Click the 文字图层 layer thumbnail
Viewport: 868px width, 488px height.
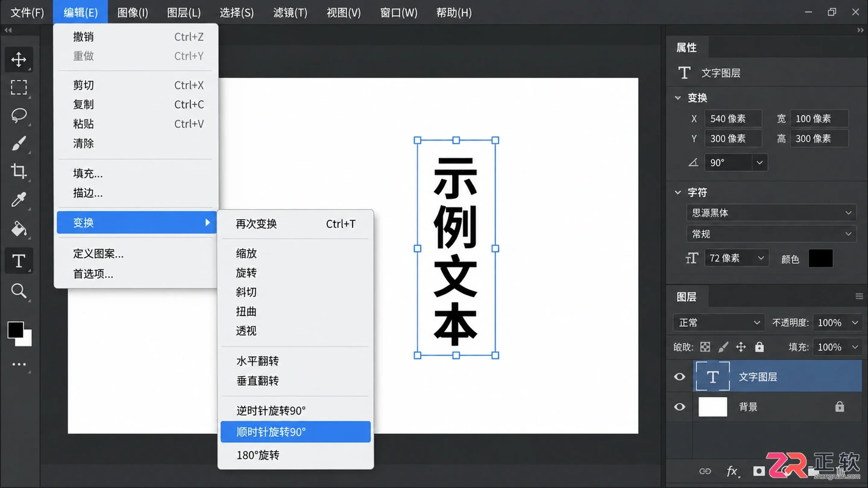tap(712, 377)
